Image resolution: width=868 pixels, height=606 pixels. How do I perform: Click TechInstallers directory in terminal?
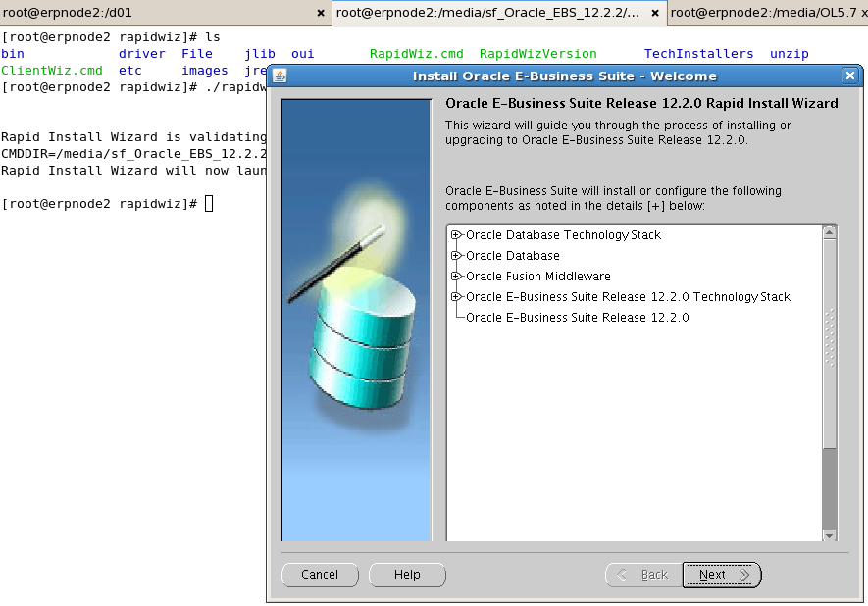[698, 54]
